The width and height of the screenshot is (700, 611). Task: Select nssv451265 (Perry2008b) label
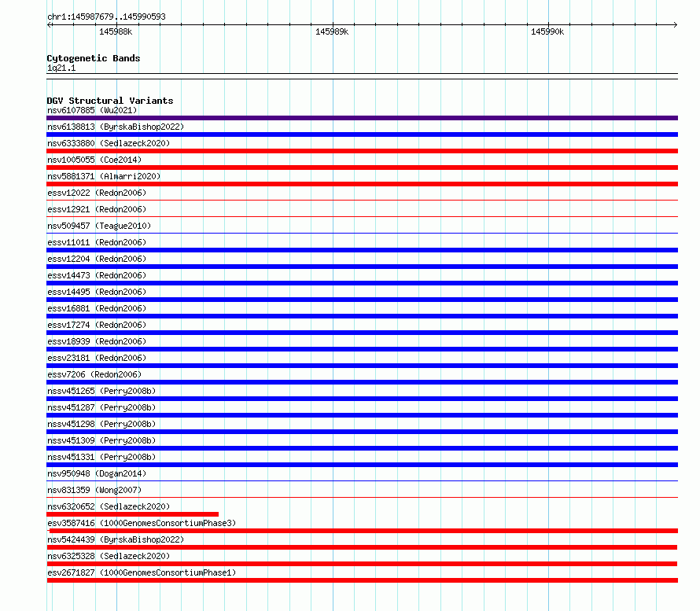point(101,391)
